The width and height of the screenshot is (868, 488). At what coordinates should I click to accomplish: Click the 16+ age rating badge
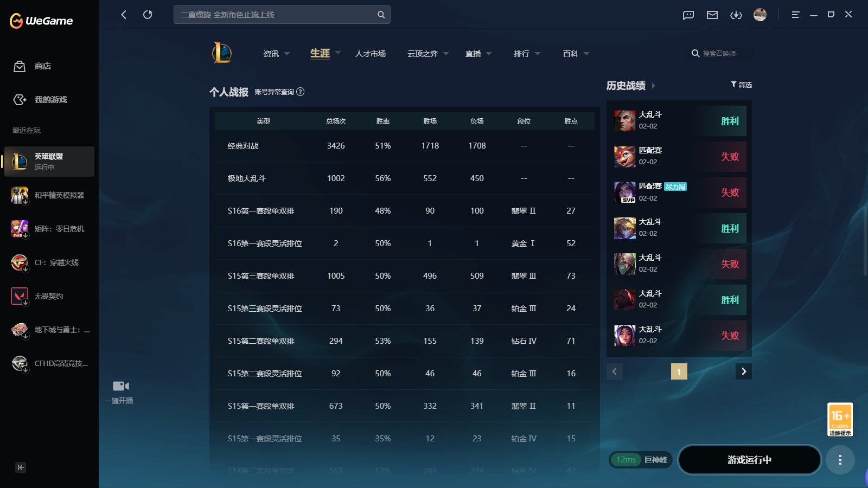[840, 419]
